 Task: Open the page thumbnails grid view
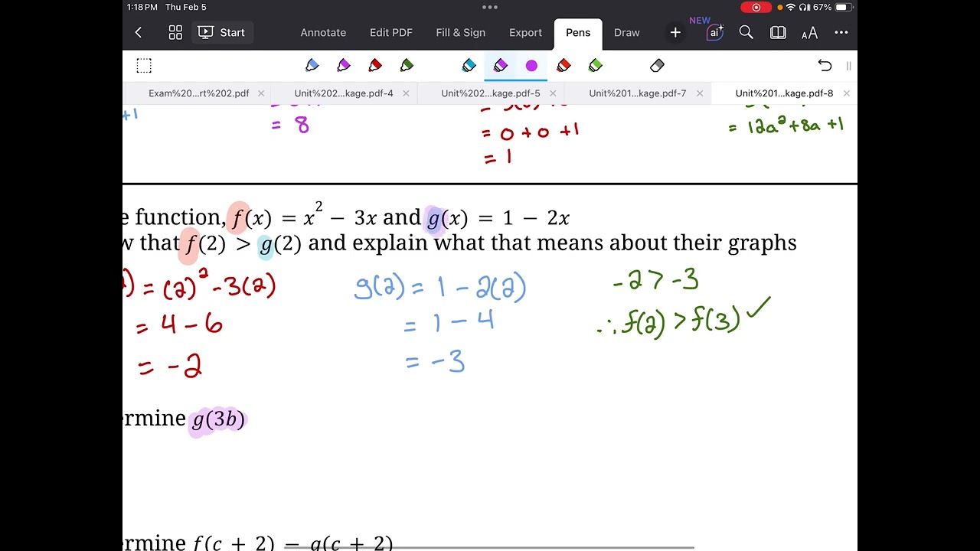pos(175,32)
